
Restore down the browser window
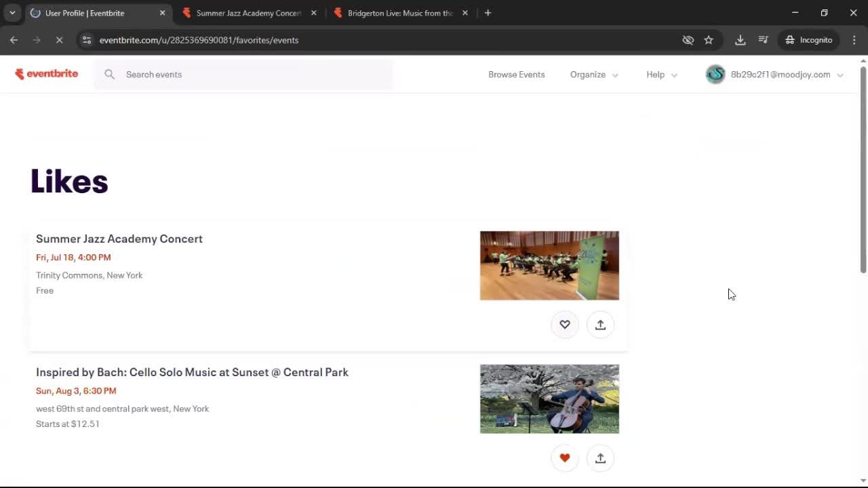(x=824, y=13)
